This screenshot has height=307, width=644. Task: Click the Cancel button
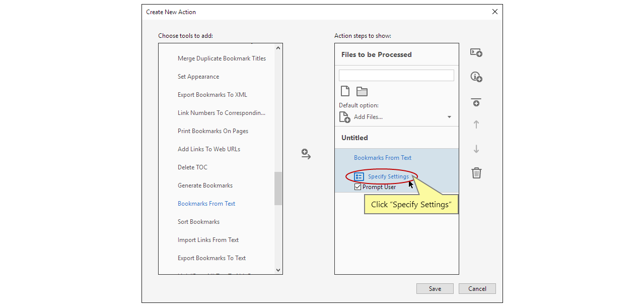477,289
